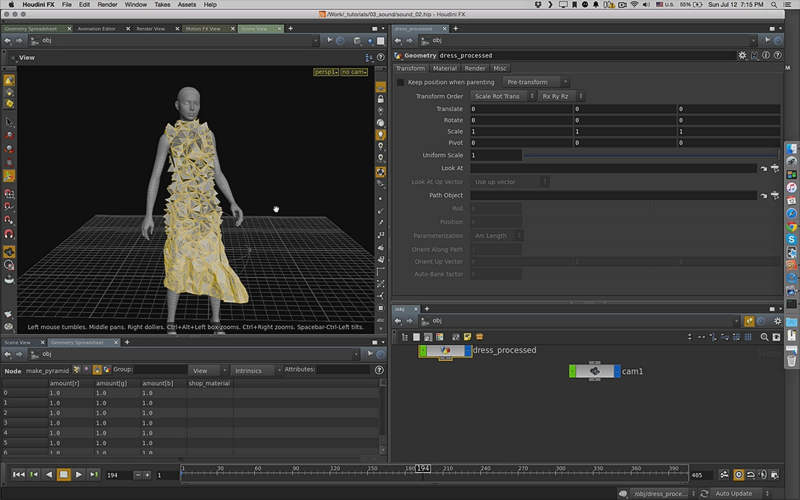800x500 pixels.
Task: Toggle the display flag on dress_processed node
Action: (x=469, y=351)
